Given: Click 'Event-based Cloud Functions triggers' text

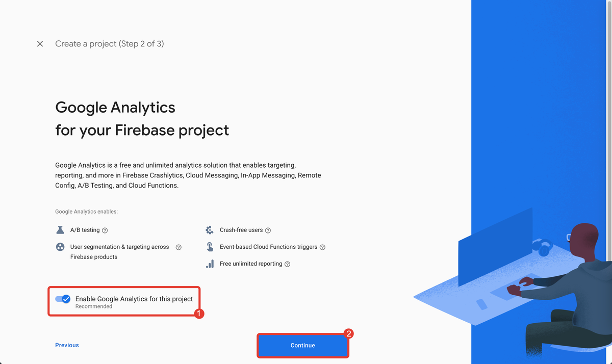Looking at the screenshot, I should pos(268,247).
